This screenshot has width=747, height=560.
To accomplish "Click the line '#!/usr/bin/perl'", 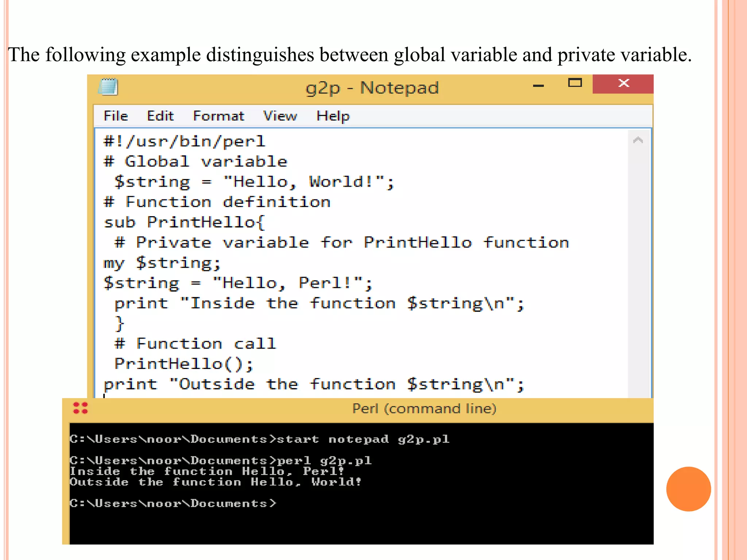I will point(185,141).
